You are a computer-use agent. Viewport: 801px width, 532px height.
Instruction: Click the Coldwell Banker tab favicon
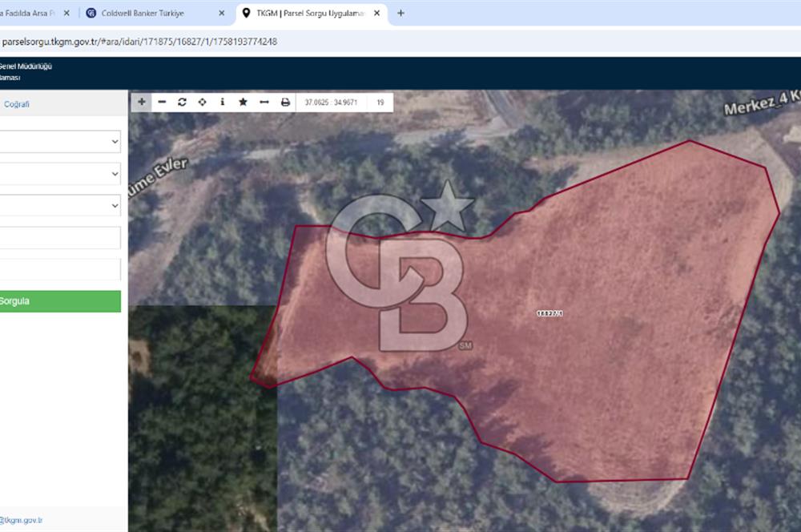[x=91, y=14]
